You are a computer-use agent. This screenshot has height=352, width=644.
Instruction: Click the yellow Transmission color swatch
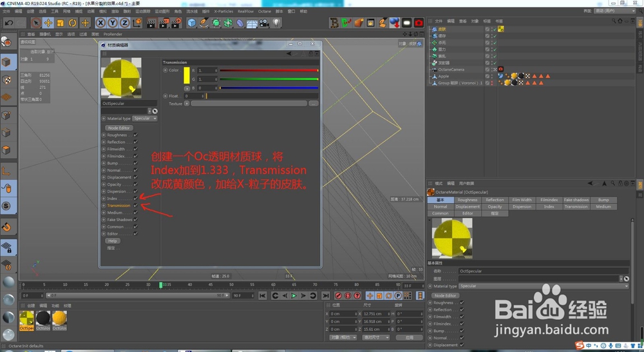187,75
